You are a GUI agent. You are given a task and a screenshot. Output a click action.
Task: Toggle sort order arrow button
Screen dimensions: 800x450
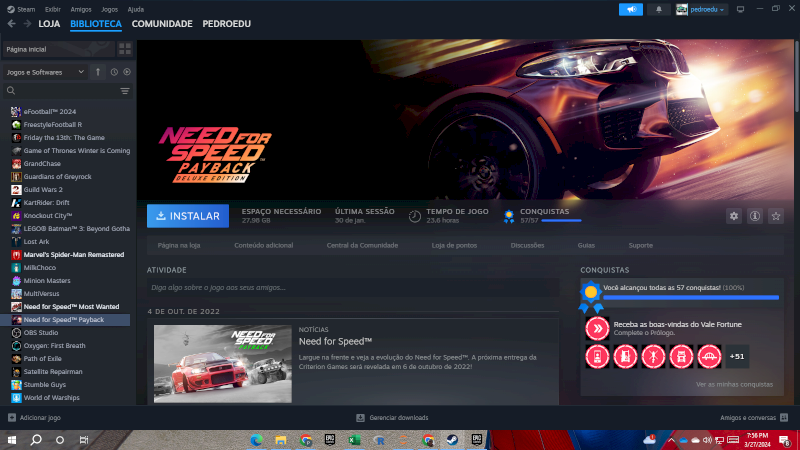[97, 72]
